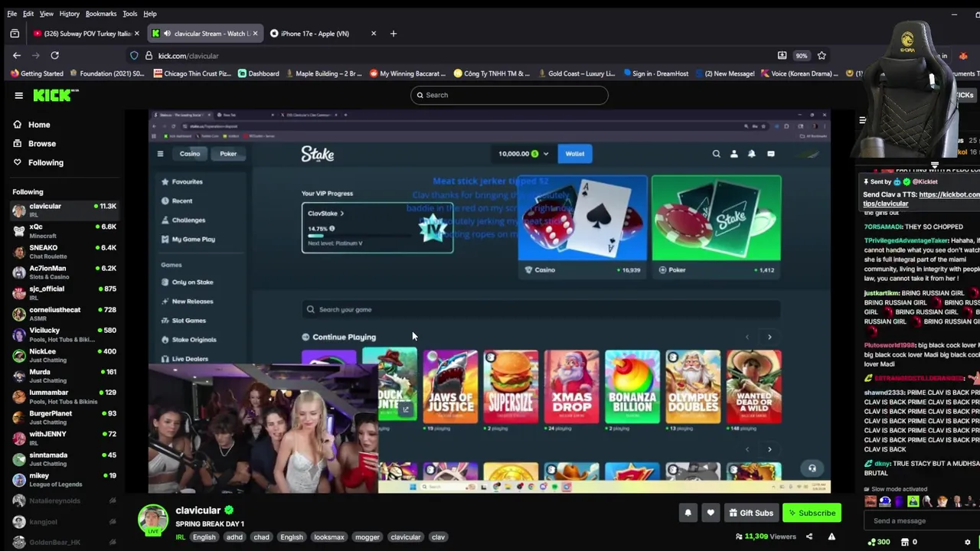Screen dimensions: 980x551
Task: Reload the page
Action: pyautogui.click(x=54, y=55)
